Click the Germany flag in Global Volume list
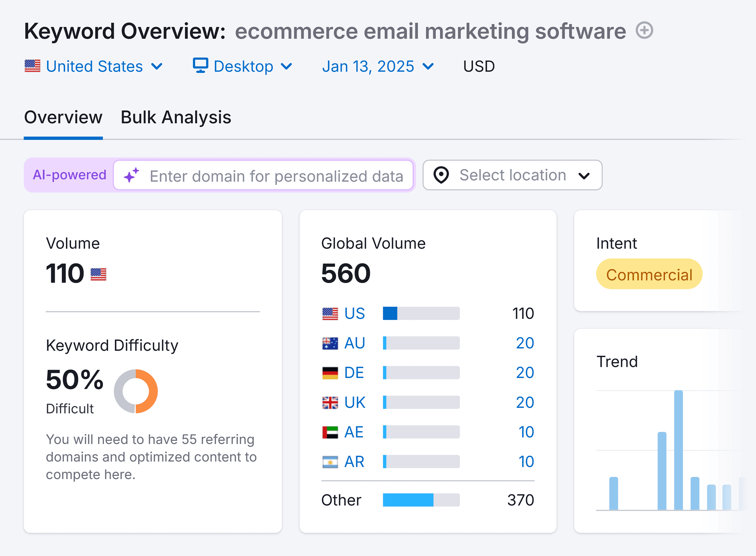Viewport: 756px width, 556px height. tap(330, 373)
